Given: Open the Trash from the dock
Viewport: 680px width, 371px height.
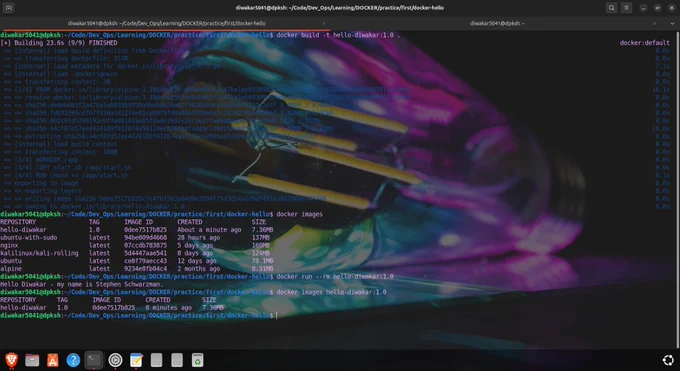Looking at the screenshot, I should coord(197,360).
